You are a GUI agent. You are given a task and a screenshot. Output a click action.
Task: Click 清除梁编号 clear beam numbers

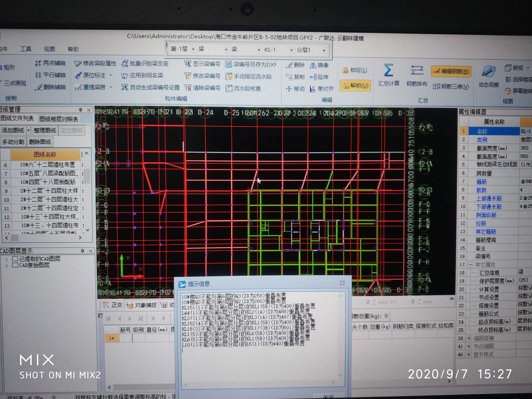tap(202, 88)
